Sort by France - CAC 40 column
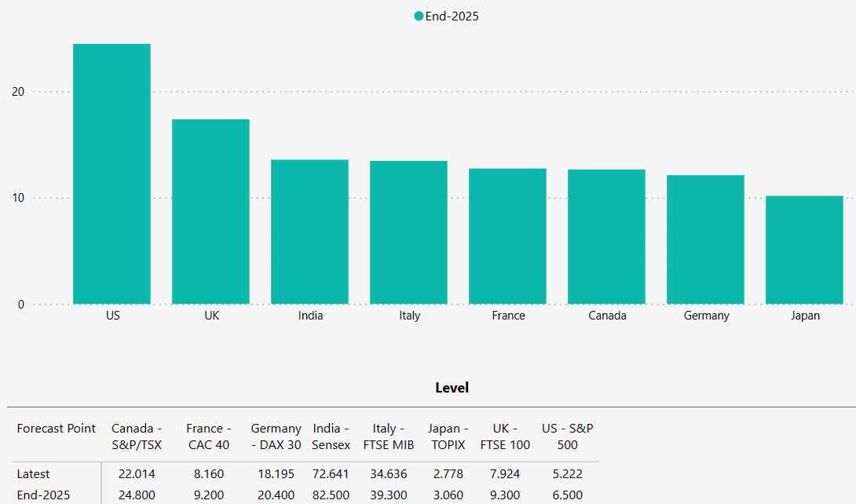This screenshot has width=856, height=504. point(208,436)
